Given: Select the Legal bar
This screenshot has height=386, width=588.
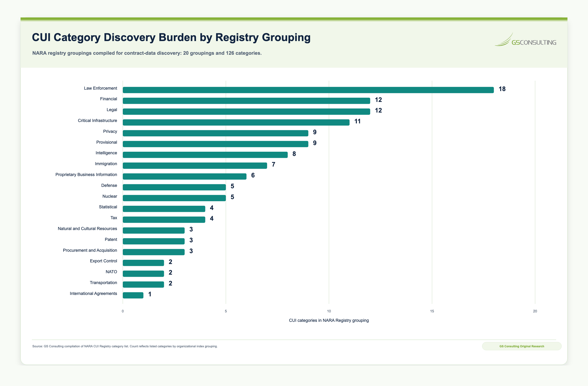Looking at the screenshot, I should (x=246, y=112).
